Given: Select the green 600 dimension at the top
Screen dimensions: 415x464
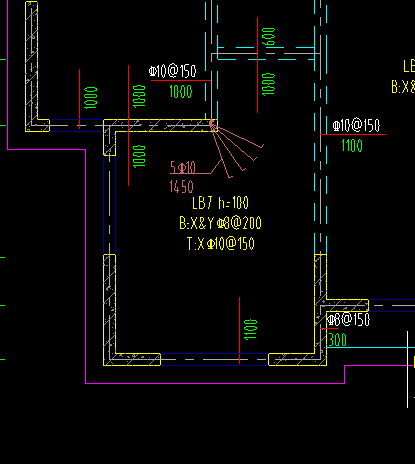Looking at the screenshot, I should click(269, 37).
